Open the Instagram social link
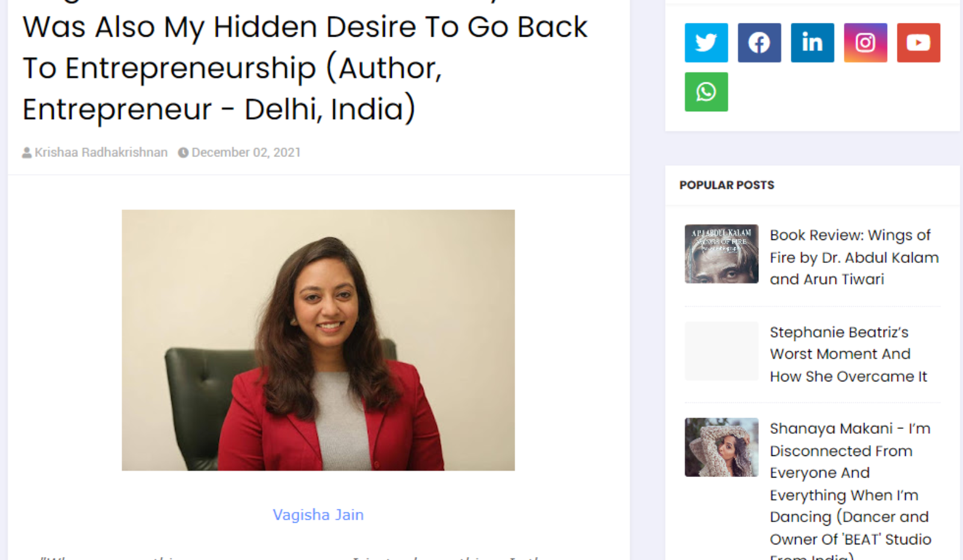 click(x=865, y=43)
